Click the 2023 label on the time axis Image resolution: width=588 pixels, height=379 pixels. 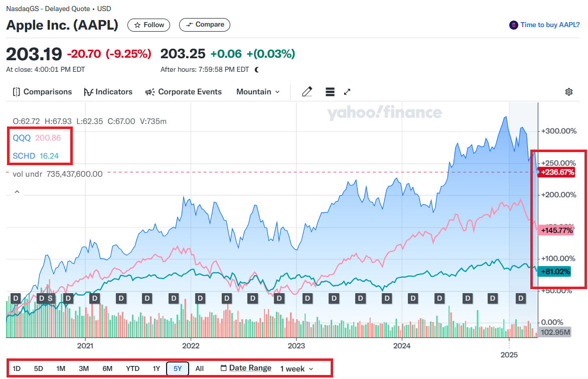[x=296, y=345]
